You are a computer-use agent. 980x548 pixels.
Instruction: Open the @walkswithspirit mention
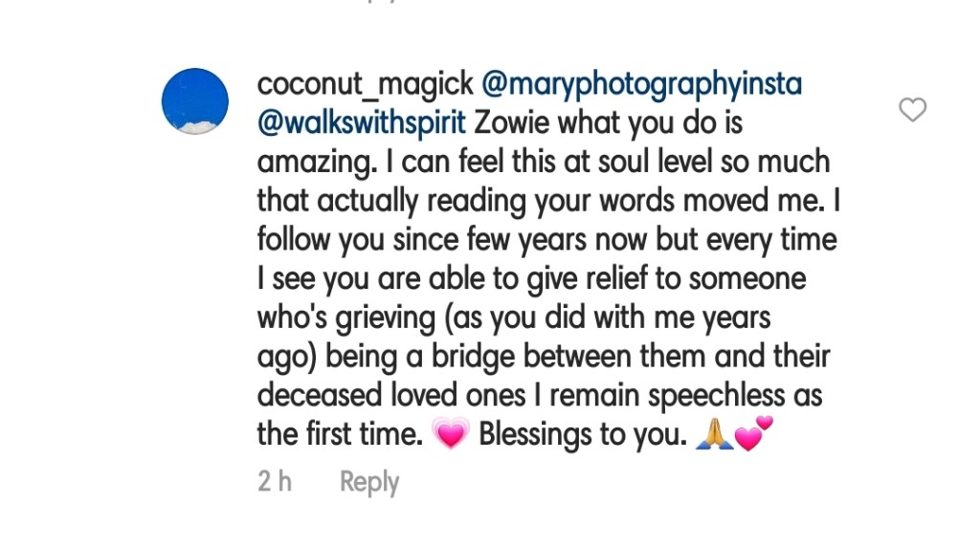(x=362, y=124)
